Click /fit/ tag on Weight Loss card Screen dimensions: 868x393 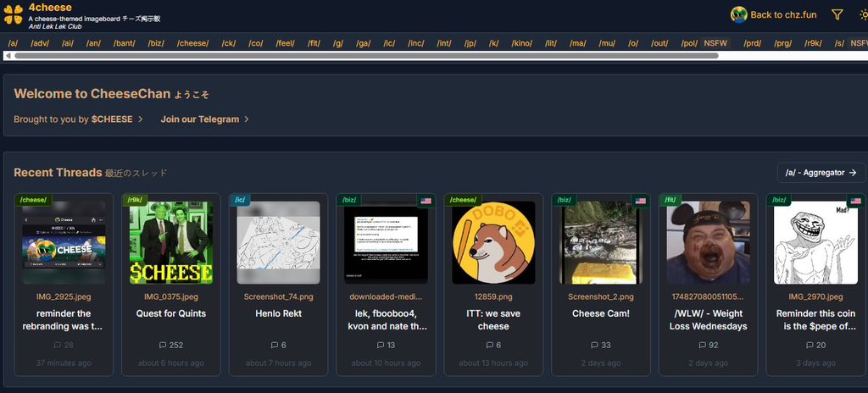(x=670, y=200)
